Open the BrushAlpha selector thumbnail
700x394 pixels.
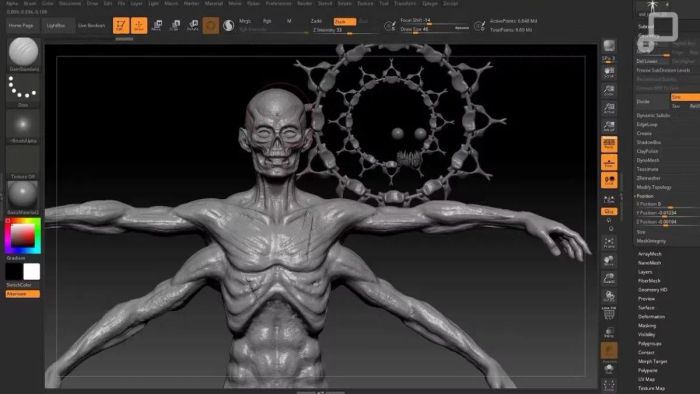[x=23, y=124]
